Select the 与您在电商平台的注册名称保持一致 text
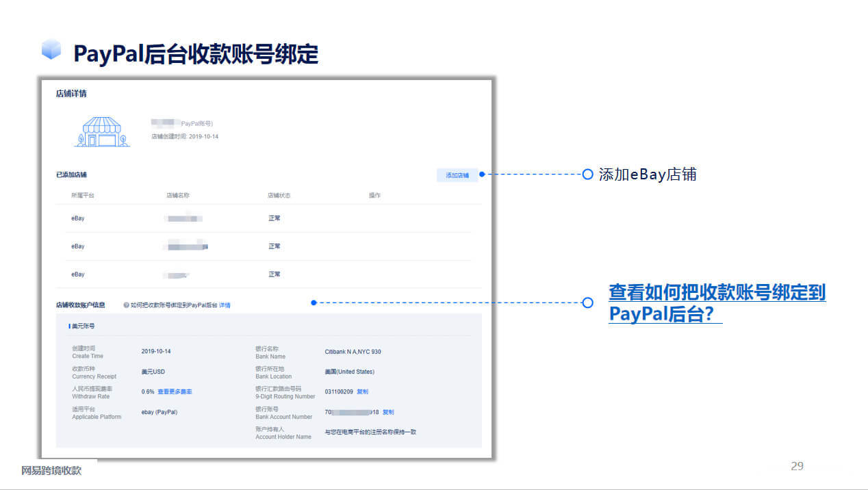 370,432
